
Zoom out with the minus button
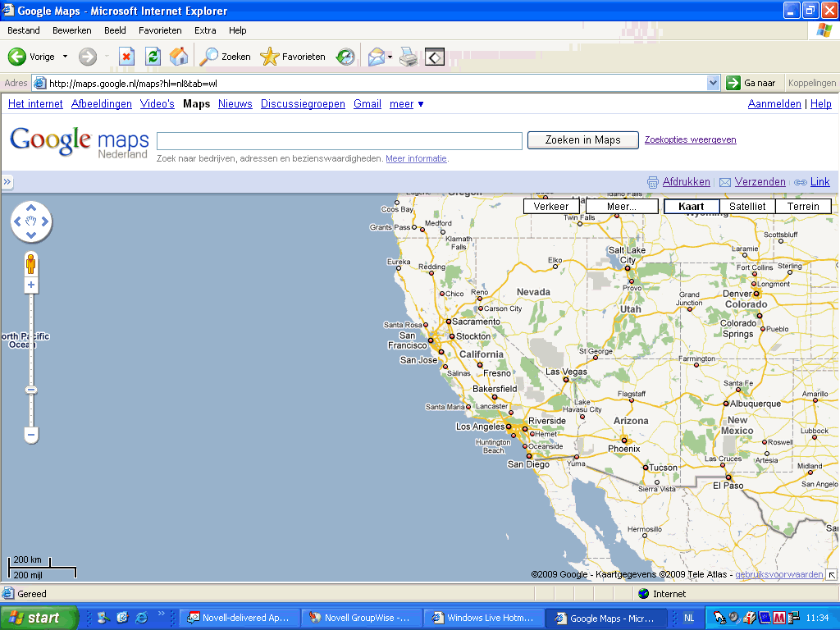tap(31, 435)
